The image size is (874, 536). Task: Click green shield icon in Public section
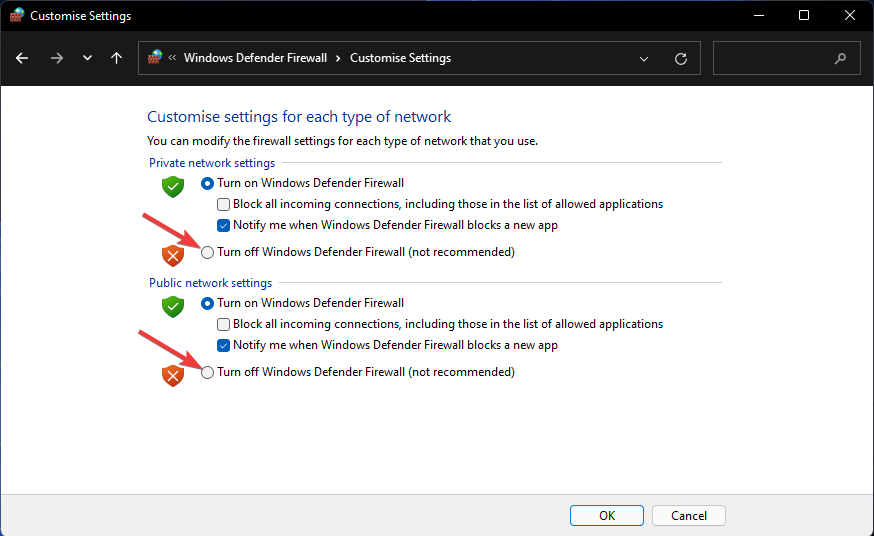[173, 306]
